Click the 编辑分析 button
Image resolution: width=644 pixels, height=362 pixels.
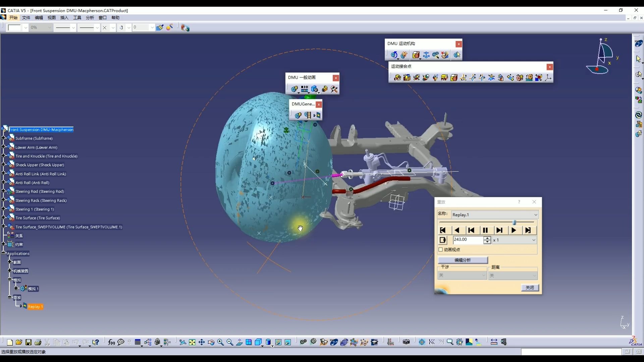click(x=463, y=260)
